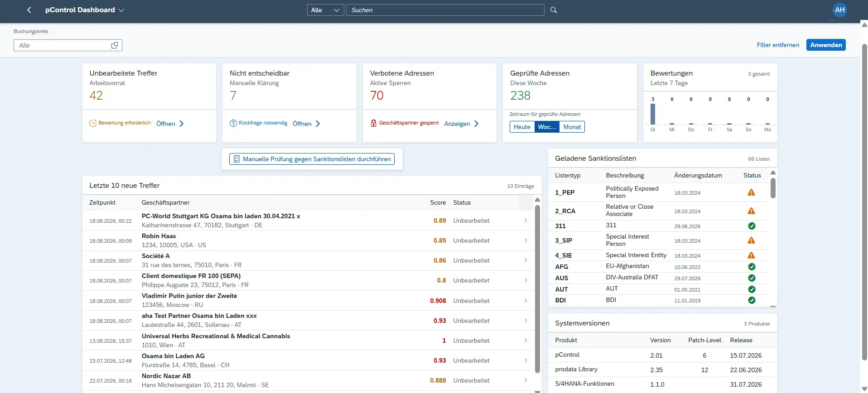
Task: Open Nicht entscheidbar via Öffnen link
Action: 306,124
